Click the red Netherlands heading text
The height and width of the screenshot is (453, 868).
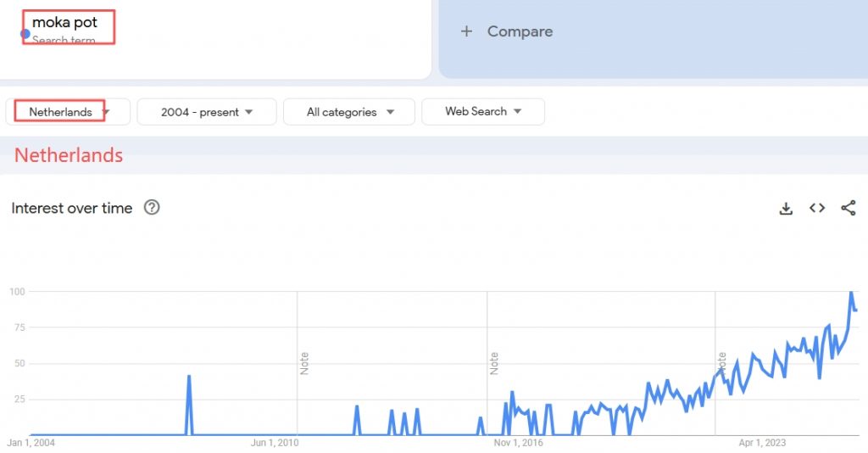pos(69,155)
